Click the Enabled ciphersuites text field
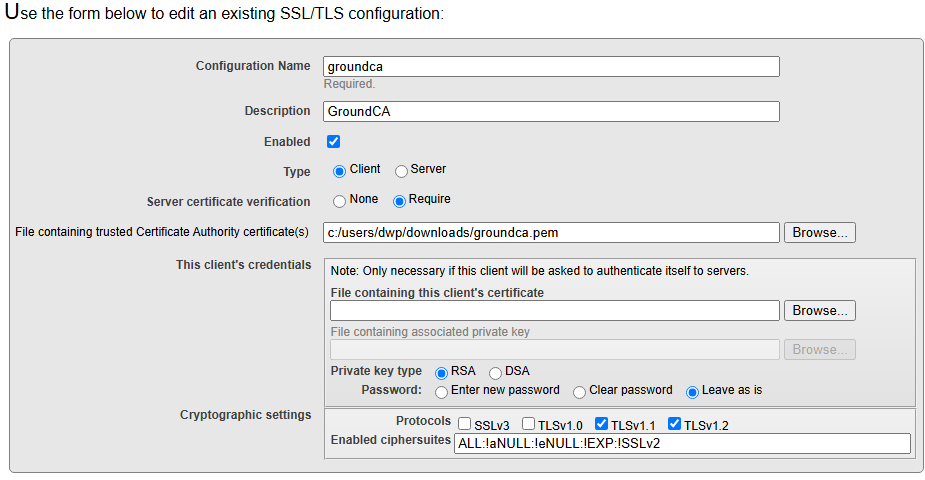Image resolution: width=925 pixels, height=480 pixels. [682, 443]
